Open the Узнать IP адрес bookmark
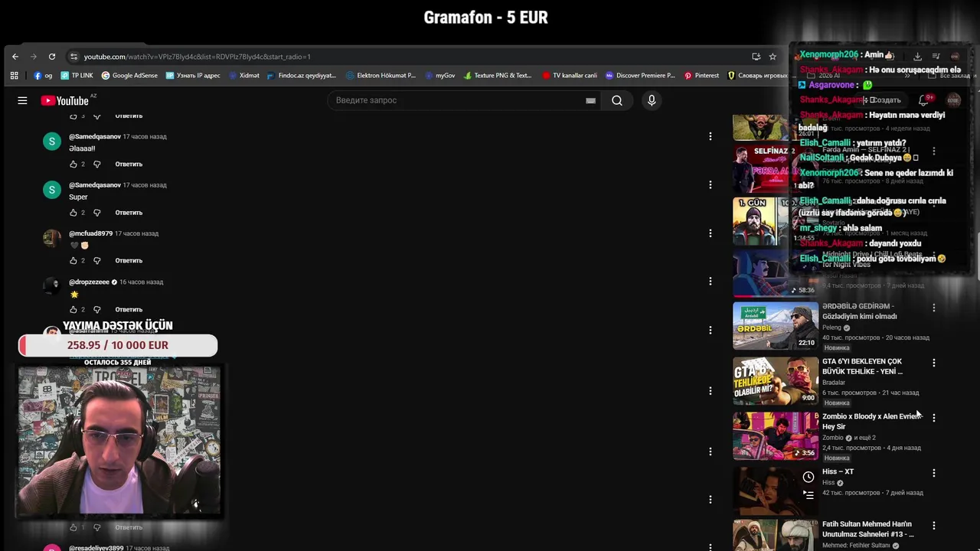This screenshot has width=980, height=551. tap(193, 76)
